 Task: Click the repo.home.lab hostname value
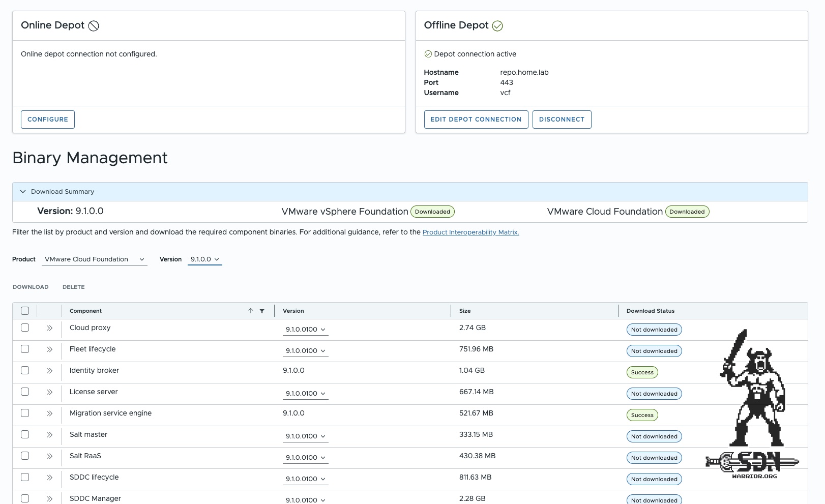(x=524, y=72)
